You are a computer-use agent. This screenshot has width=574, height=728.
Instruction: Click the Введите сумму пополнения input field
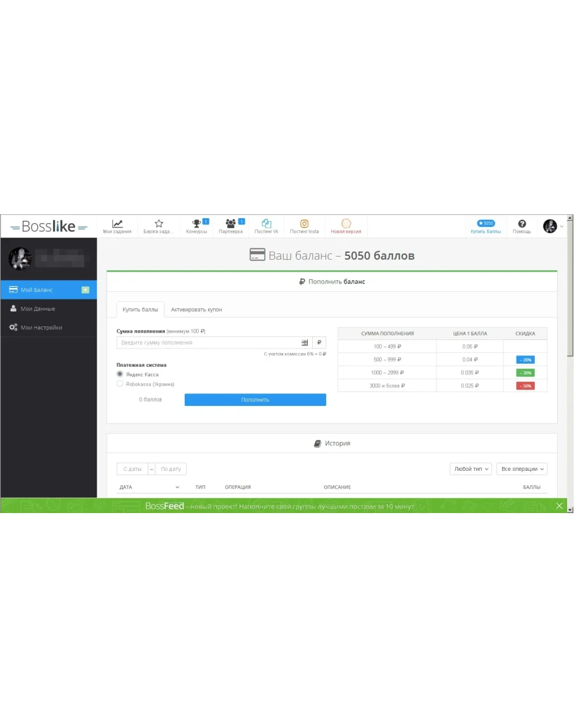[208, 343]
